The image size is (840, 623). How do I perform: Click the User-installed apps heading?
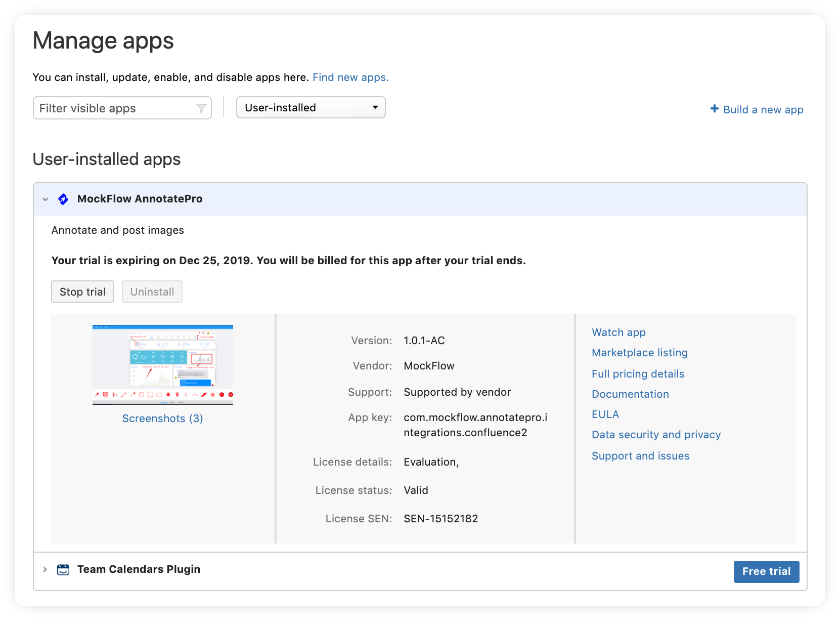tap(107, 159)
